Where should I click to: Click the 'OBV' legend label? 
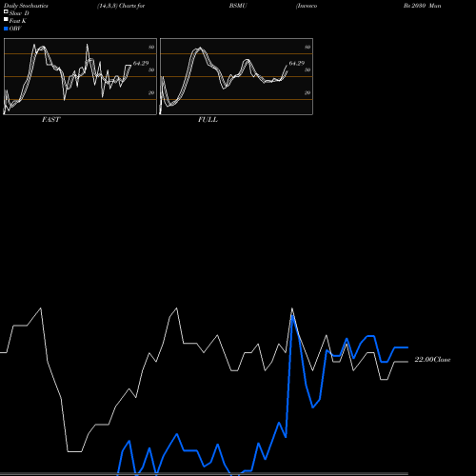pos(15,29)
